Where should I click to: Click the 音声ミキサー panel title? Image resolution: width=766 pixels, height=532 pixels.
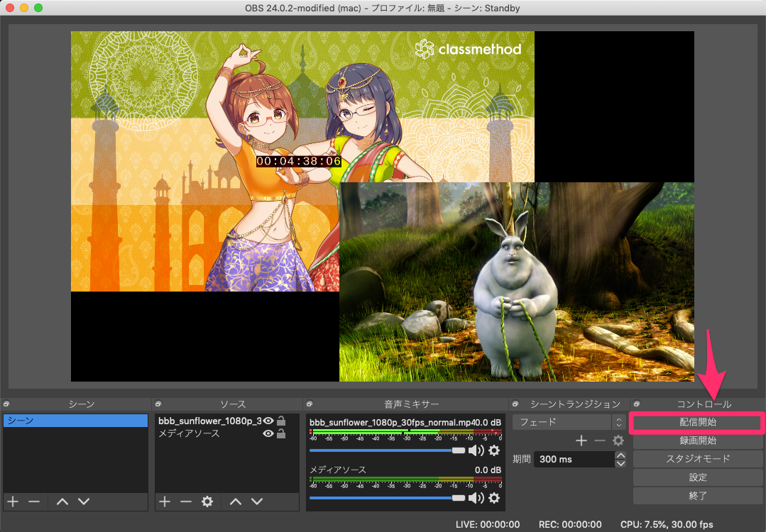click(x=411, y=404)
